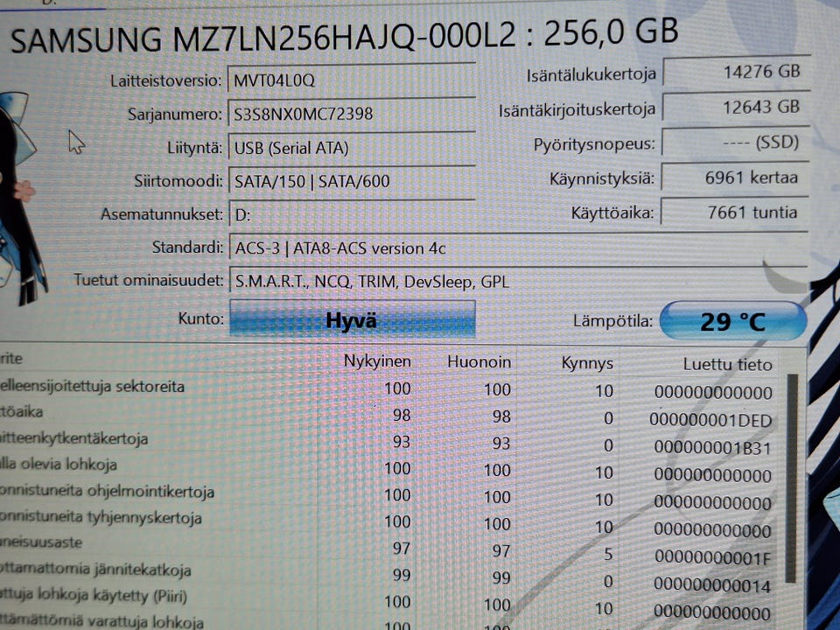Click the 29 °C temperature button
Screen dimensions: 840x630
tap(733, 321)
